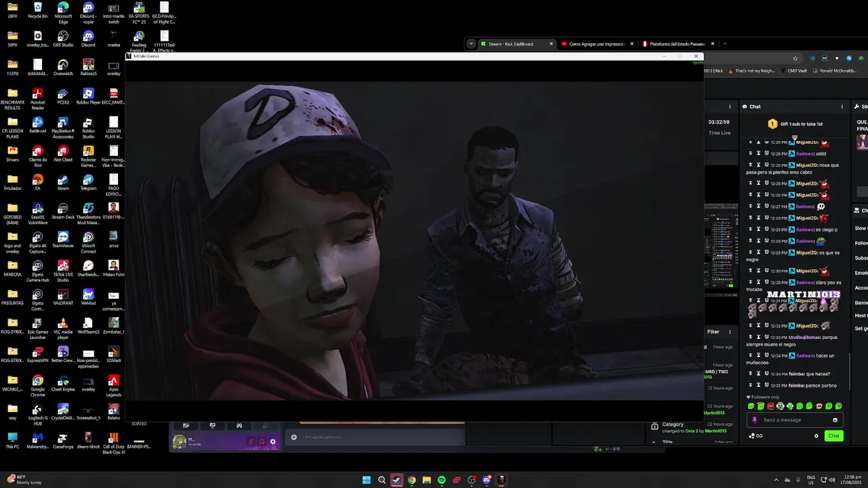Image resolution: width=868 pixels, height=488 pixels.
Task: Type in Send a message field
Action: [795, 420]
